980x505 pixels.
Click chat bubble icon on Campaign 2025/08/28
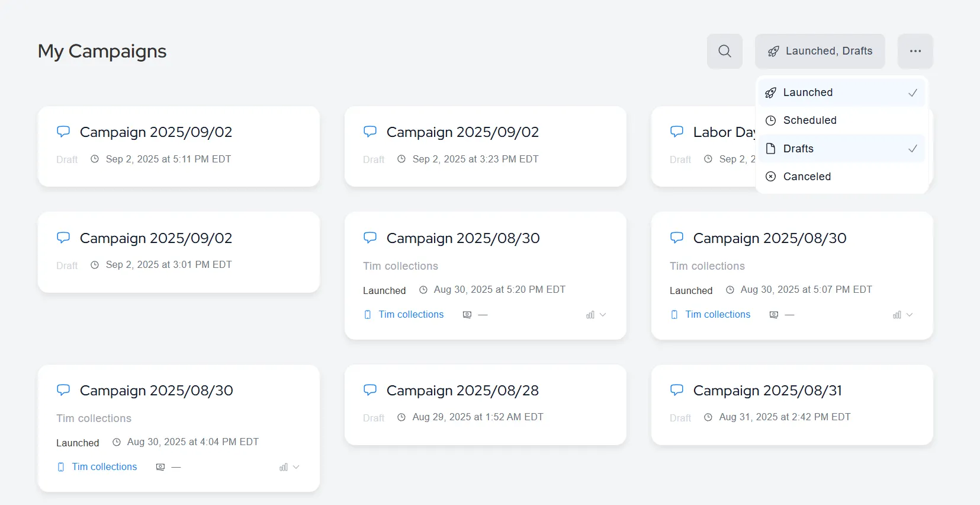pyautogui.click(x=370, y=390)
